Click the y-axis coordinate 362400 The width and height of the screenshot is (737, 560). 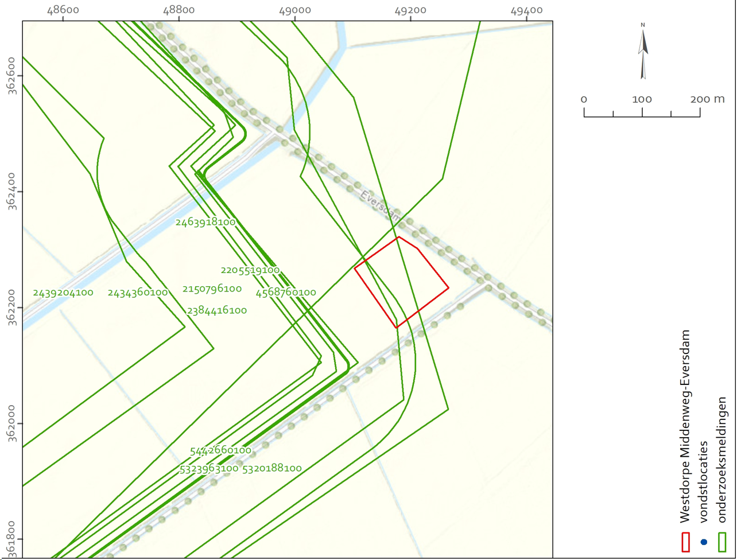(x=11, y=192)
